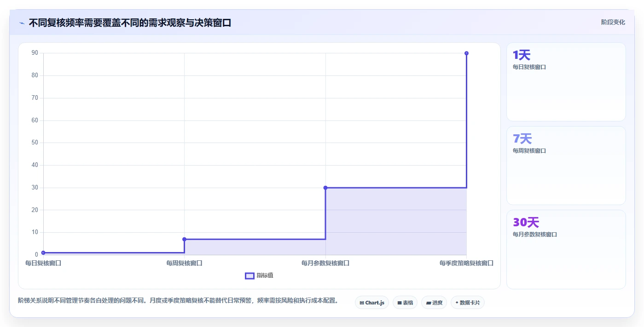Select the 进度 chip
The height and width of the screenshot is (327, 644).
click(x=434, y=303)
